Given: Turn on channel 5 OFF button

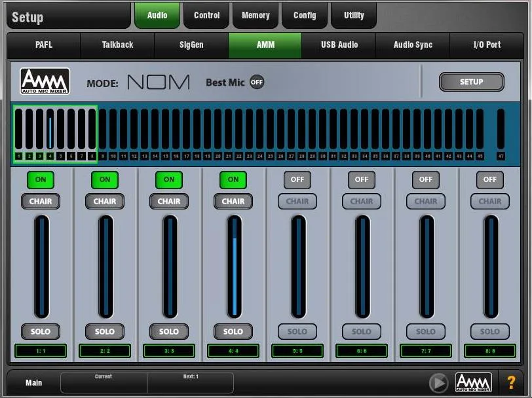Looking at the screenshot, I should (297, 179).
